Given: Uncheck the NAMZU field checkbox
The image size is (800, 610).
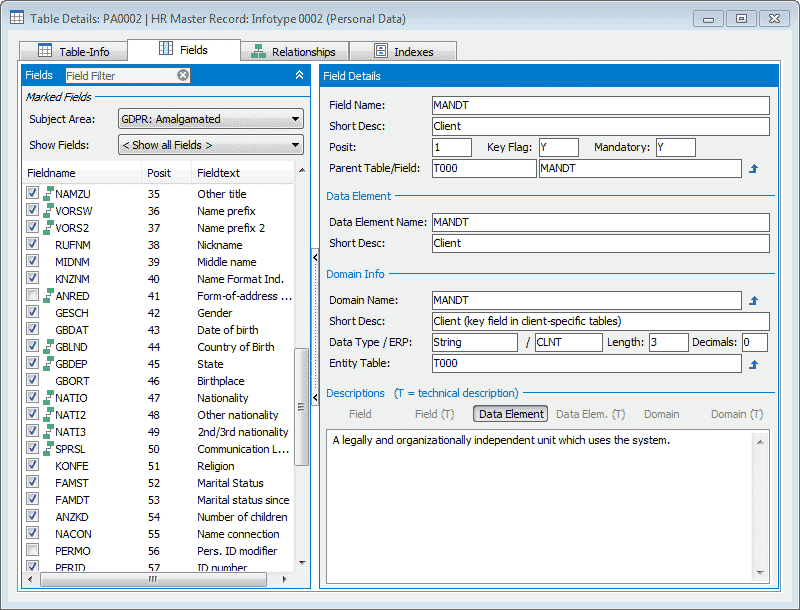Looking at the screenshot, I should point(32,193).
